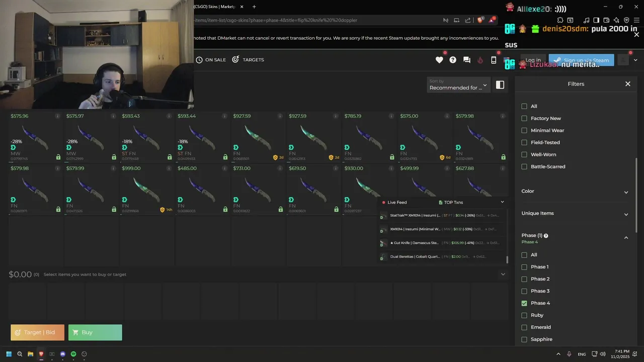This screenshot has width=644, height=362.
Task: Click the microphone icon in system tray
Action: [x=569, y=354]
